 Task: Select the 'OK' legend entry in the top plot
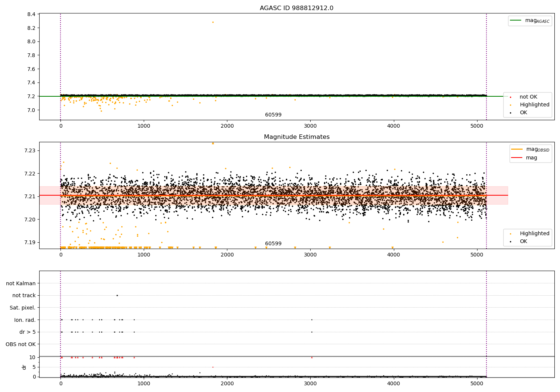[x=523, y=113]
